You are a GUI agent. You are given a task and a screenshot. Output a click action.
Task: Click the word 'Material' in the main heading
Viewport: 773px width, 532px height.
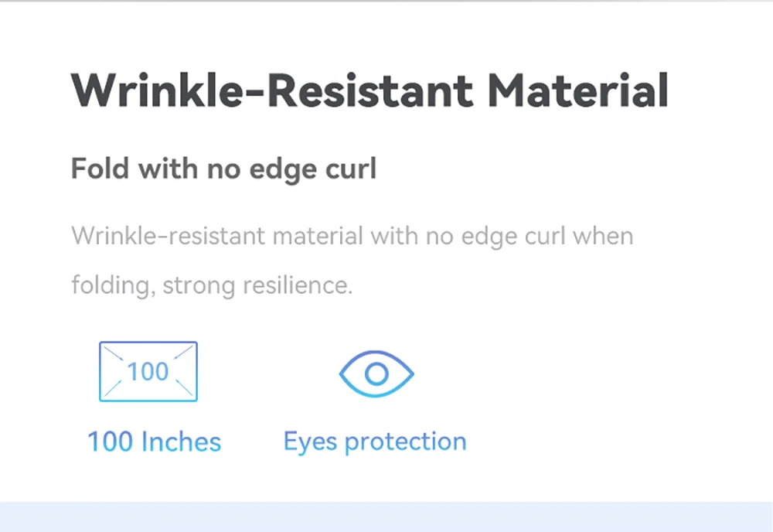(577, 90)
